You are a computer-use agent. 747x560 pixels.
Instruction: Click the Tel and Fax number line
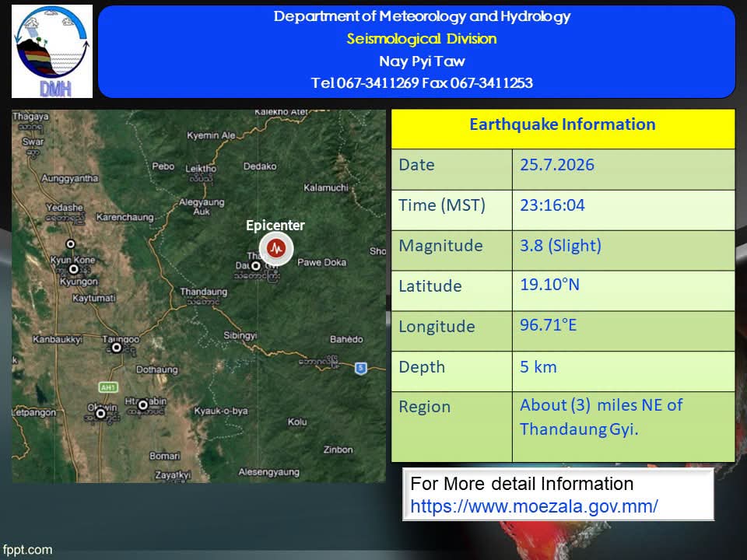(422, 83)
